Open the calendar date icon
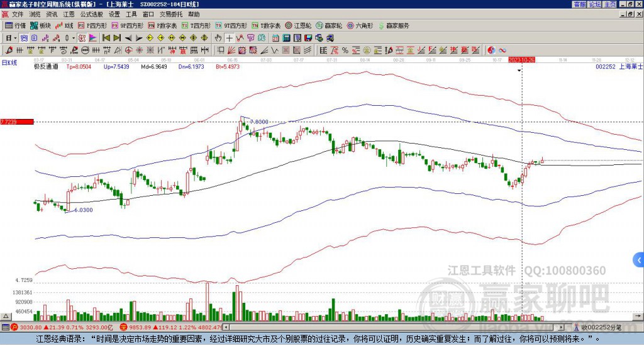644x345 pixels. click(275, 38)
